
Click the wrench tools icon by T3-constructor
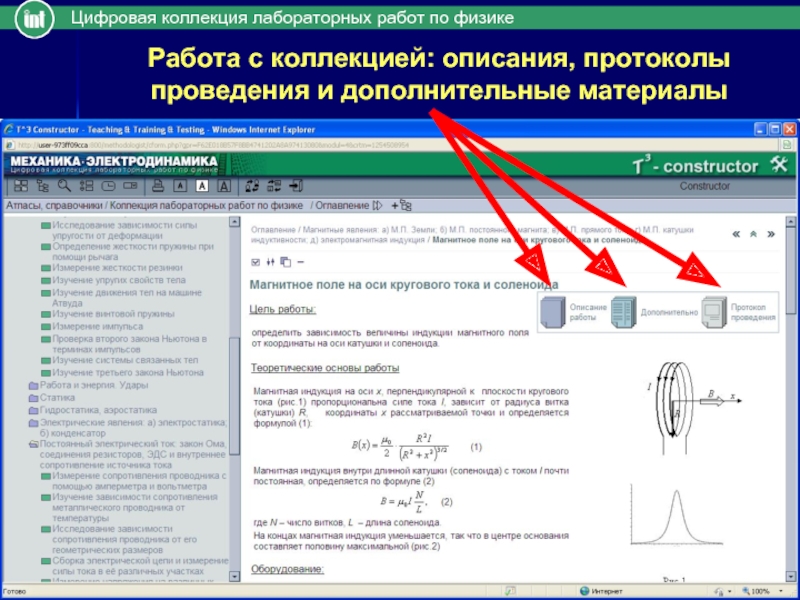(x=779, y=165)
